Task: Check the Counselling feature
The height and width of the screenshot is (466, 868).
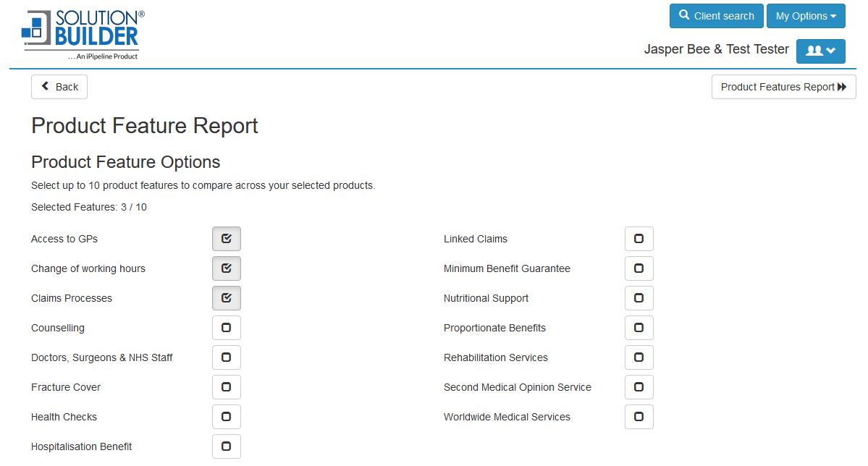Action: coord(227,328)
